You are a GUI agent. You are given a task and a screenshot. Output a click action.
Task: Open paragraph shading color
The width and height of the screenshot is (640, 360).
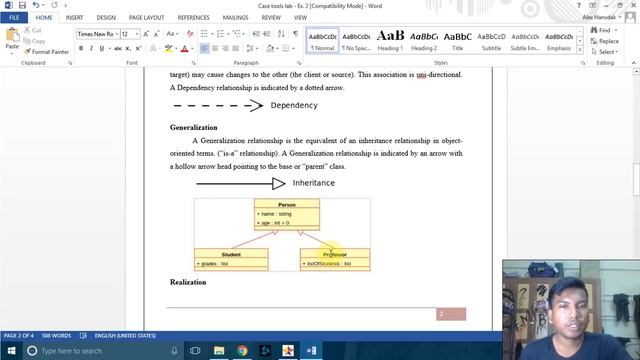point(270,49)
